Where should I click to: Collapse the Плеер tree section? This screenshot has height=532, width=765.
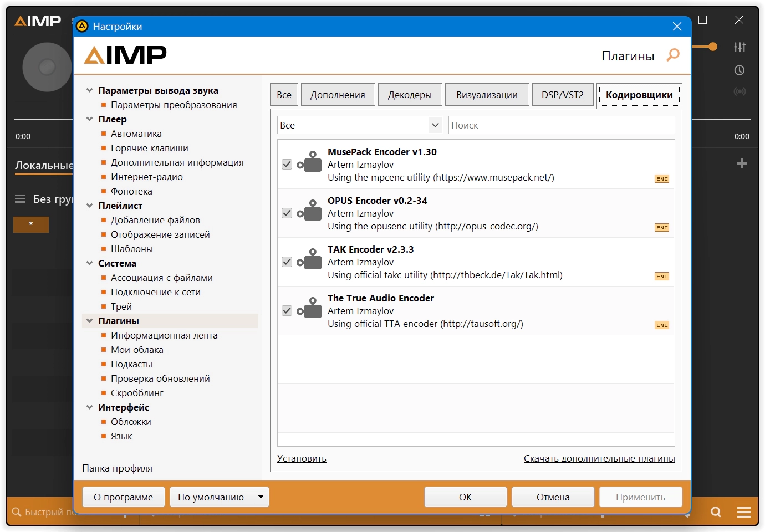pyautogui.click(x=89, y=119)
